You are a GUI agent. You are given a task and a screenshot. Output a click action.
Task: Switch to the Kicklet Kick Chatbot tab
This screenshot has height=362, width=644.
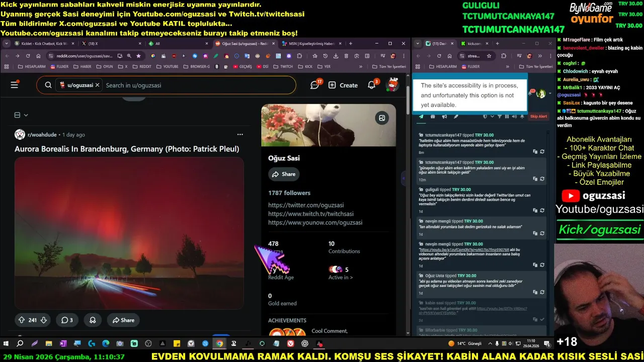44,44
